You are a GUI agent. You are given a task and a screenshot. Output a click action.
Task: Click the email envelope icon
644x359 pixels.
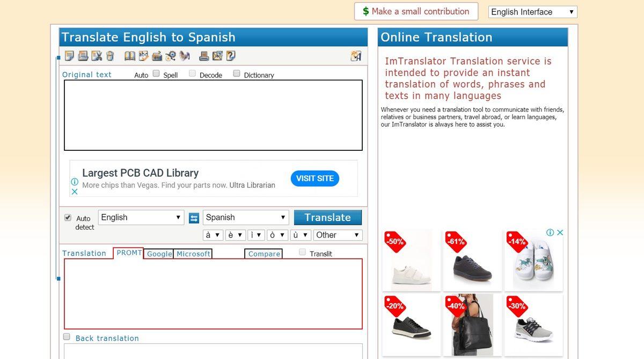(x=217, y=56)
